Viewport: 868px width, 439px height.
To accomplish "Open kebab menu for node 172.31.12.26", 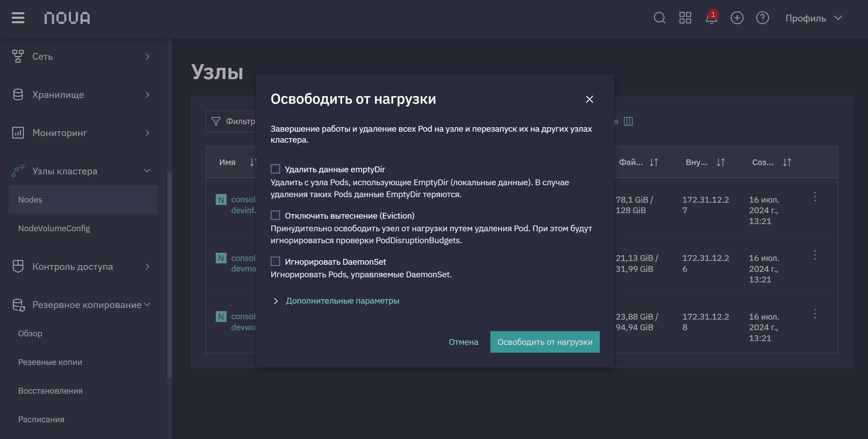I will (x=815, y=255).
